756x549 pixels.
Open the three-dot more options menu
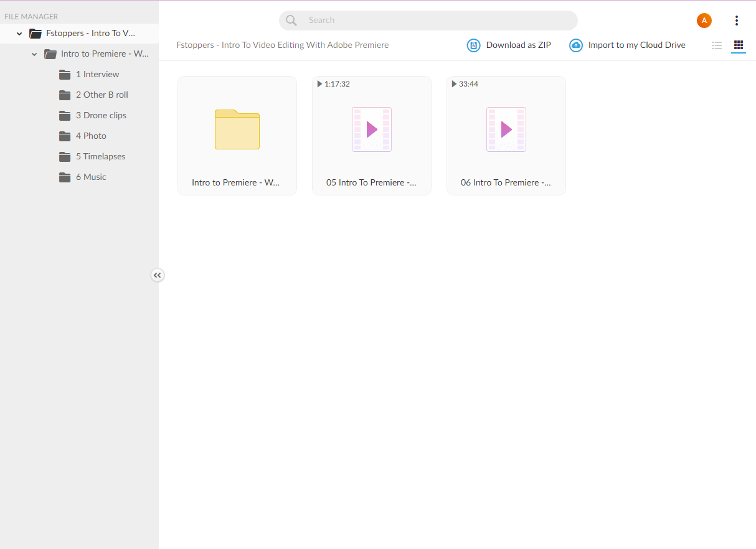737,21
